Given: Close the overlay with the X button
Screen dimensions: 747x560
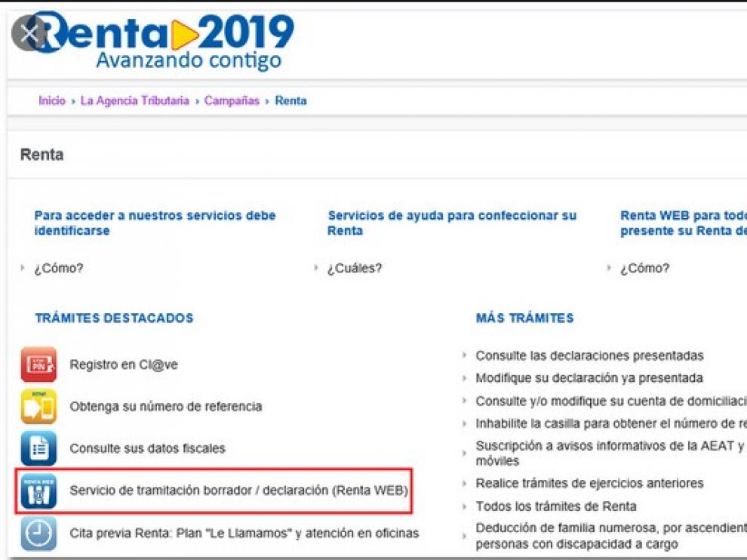Looking at the screenshot, I should click(29, 33).
